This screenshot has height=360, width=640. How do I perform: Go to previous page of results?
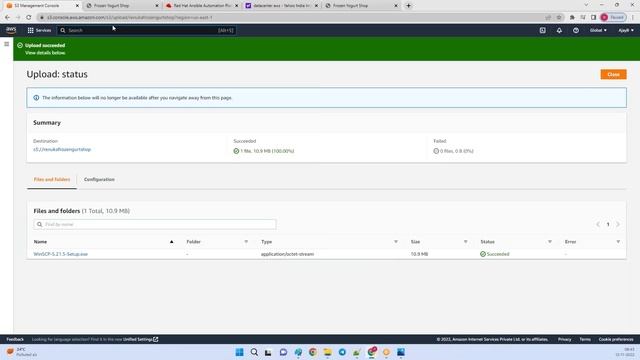click(598, 224)
